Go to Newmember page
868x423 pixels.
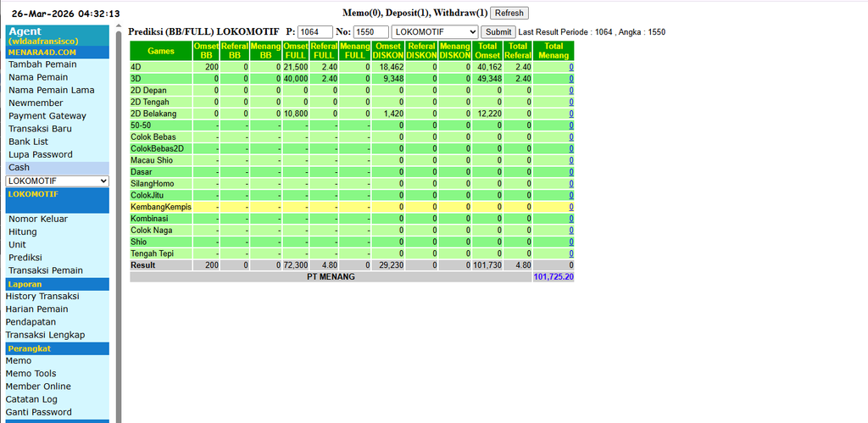point(36,103)
